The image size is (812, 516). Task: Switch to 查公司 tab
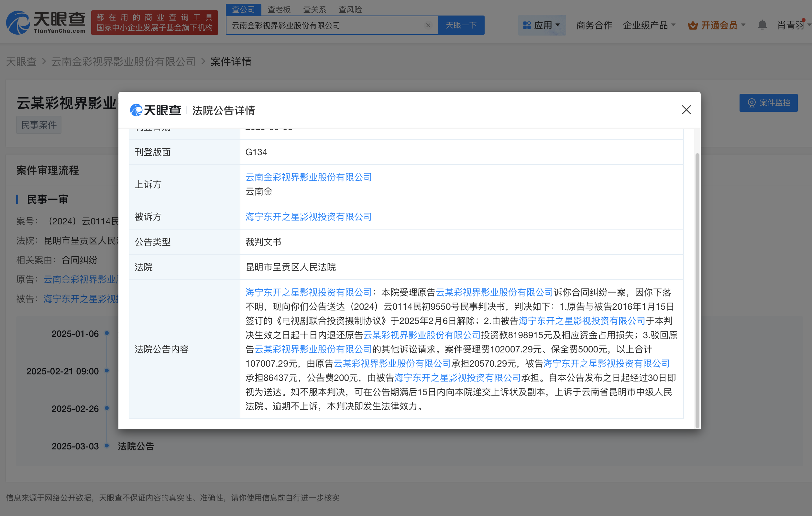point(244,9)
